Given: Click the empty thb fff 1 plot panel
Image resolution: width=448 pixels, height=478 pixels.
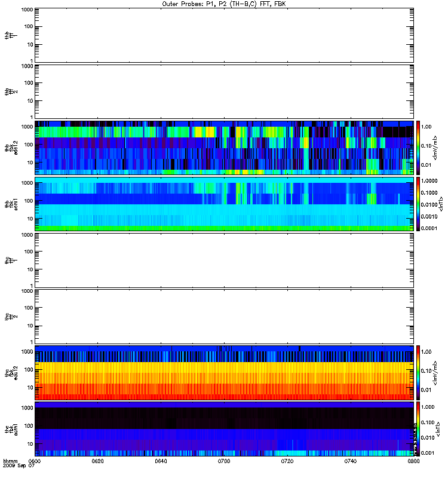Looking at the screenshot, I should click(224, 35).
